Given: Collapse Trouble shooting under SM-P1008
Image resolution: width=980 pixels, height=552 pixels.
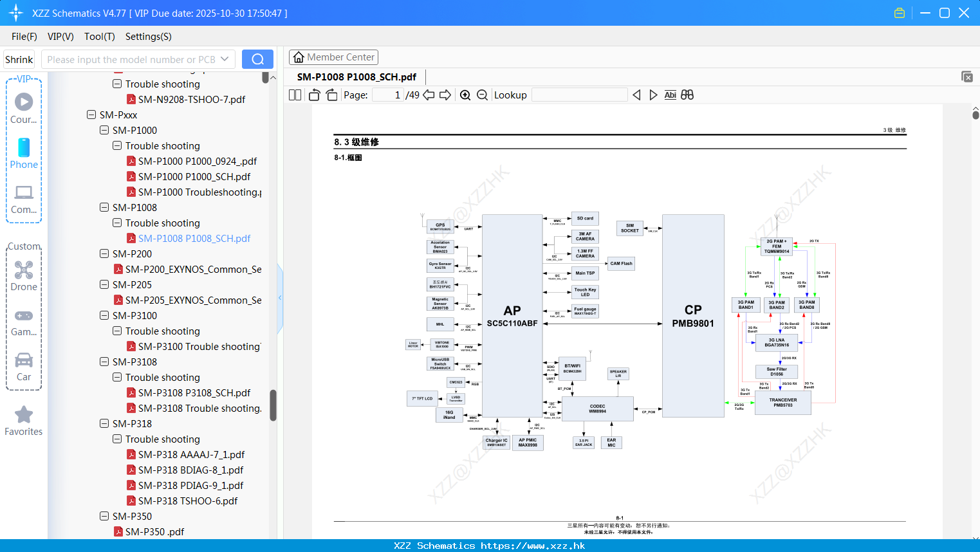Looking at the screenshot, I should [117, 223].
